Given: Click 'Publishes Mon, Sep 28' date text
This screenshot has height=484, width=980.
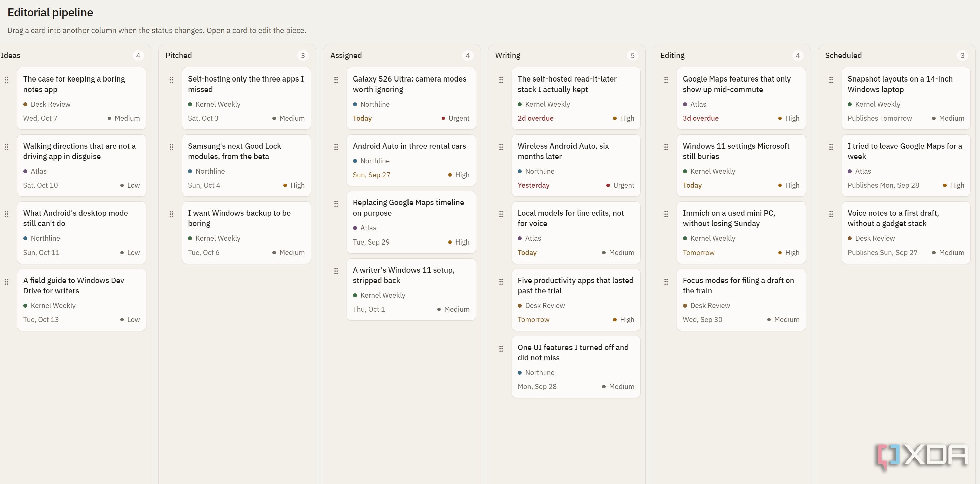Looking at the screenshot, I should click(883, 185).
